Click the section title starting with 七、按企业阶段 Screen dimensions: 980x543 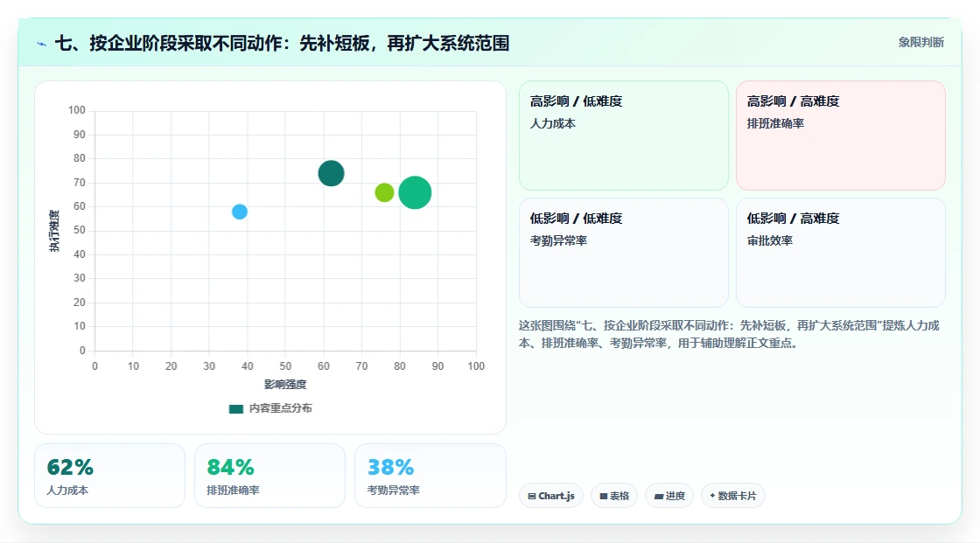tap(282, 43)
